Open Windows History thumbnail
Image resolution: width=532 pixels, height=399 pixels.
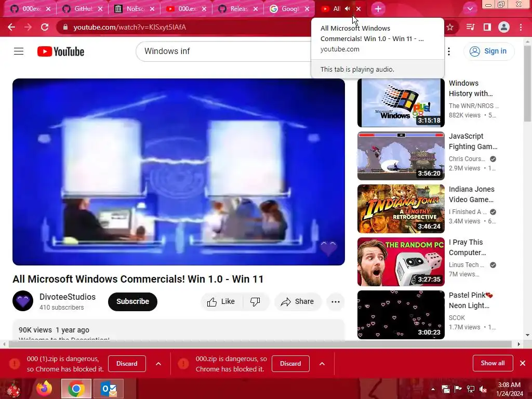coord(401,103)
